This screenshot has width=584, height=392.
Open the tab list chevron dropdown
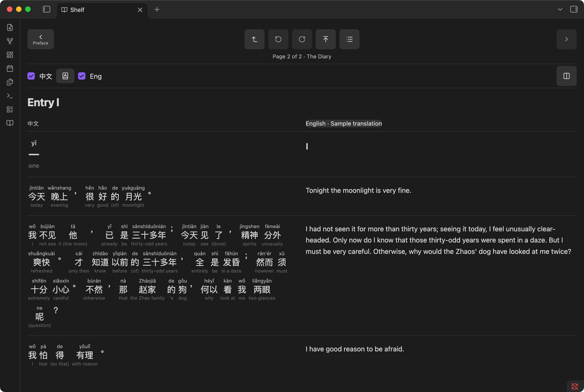point(560,9)
